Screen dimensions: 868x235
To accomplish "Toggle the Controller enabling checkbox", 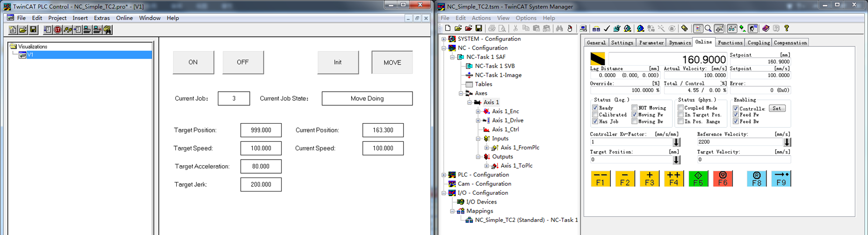I will click(x=736, y=108).
